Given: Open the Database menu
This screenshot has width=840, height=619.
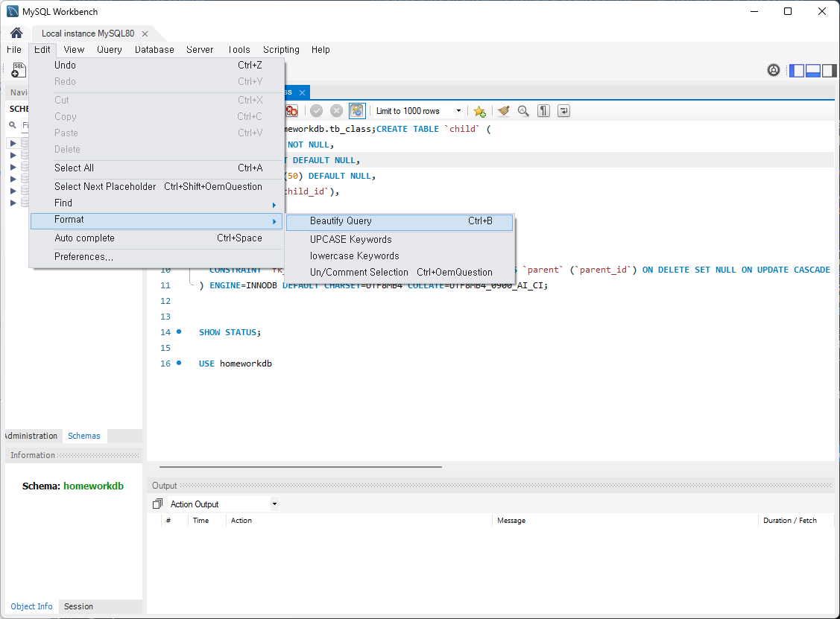Looking at the screenshot, I should (154, 50).
